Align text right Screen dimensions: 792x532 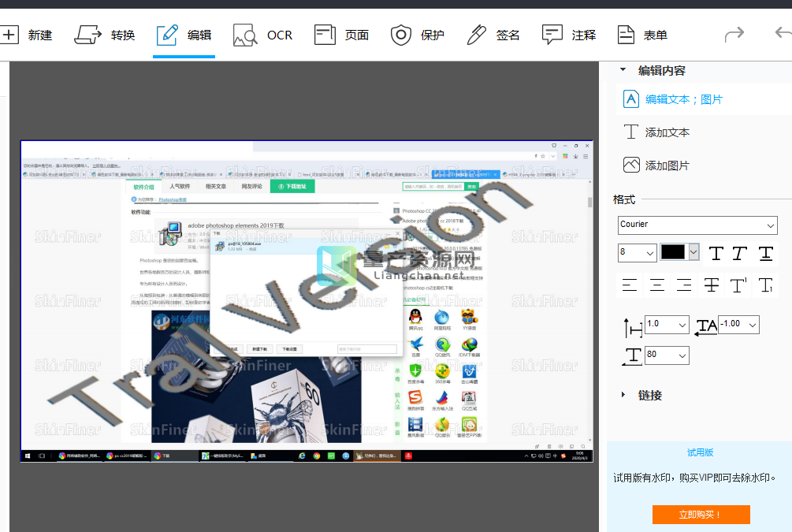pyautogui.click(x=684, y=285)
